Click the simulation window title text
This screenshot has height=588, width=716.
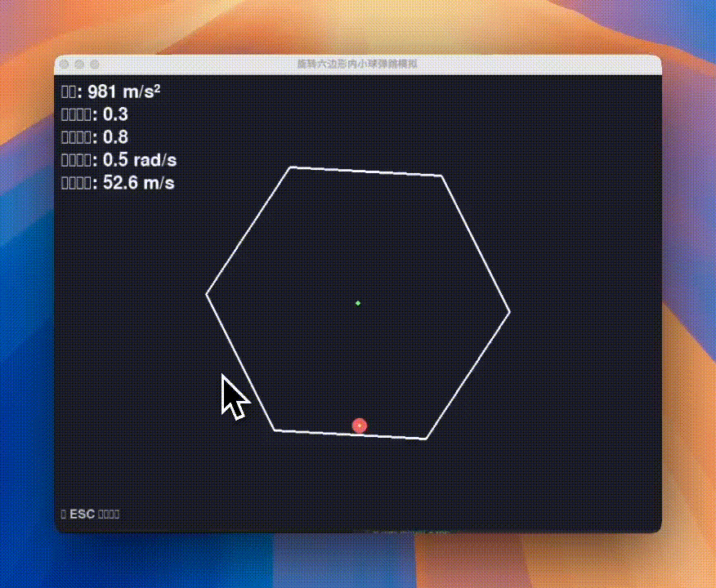357,65
